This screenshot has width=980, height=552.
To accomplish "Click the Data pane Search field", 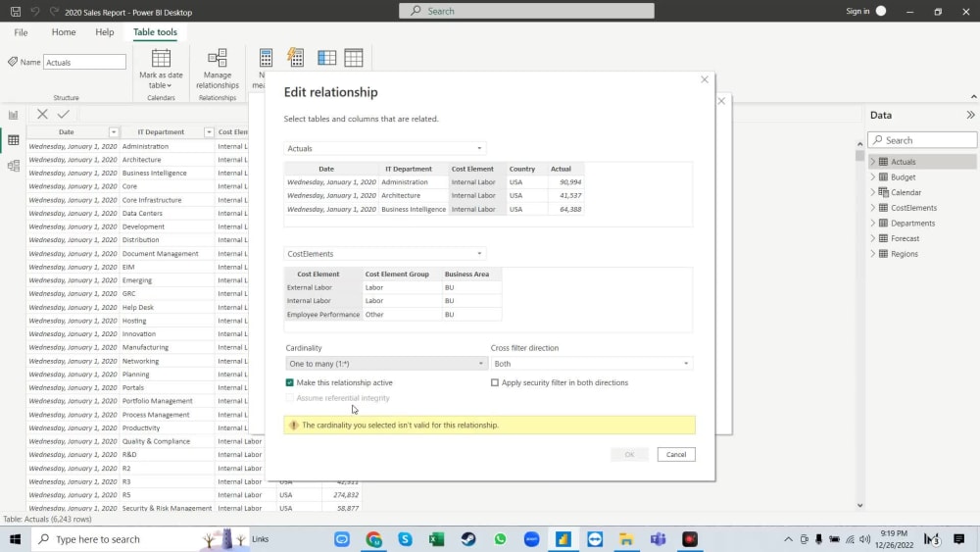I will point(922,140).
